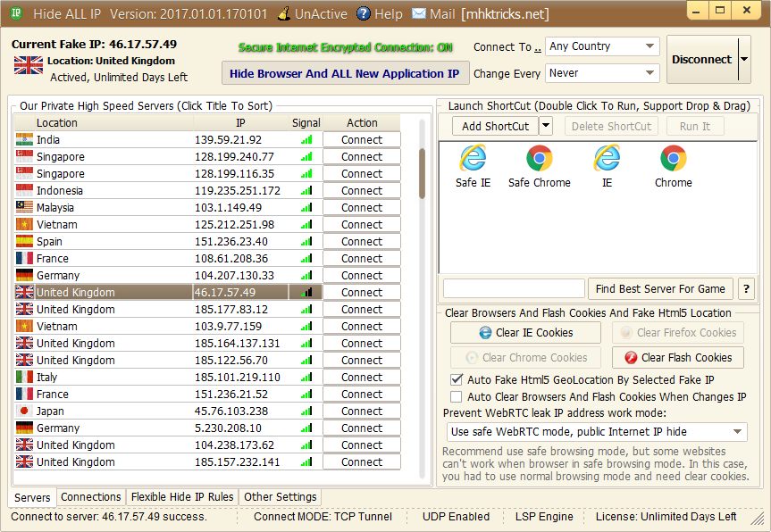
Task: Click Find Best Server For Game
Action: (660, 289)
